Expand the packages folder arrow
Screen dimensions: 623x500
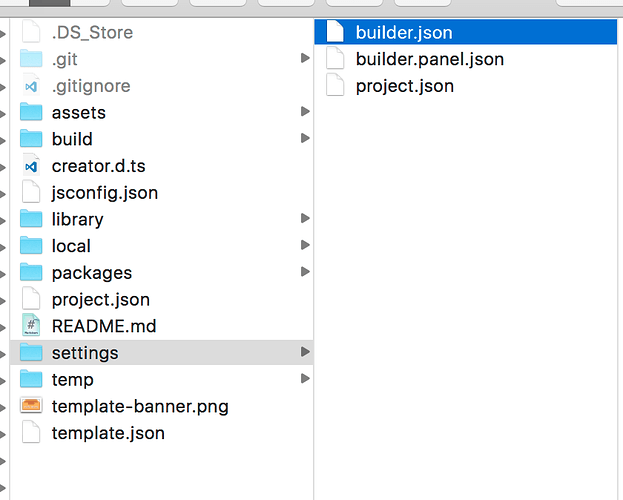click(x=304, y=273)
